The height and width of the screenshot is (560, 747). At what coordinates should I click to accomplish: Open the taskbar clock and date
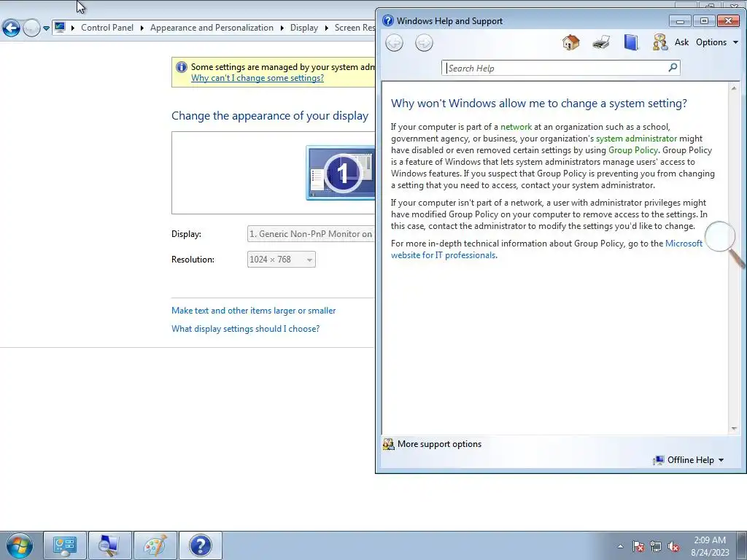[710, 546]
